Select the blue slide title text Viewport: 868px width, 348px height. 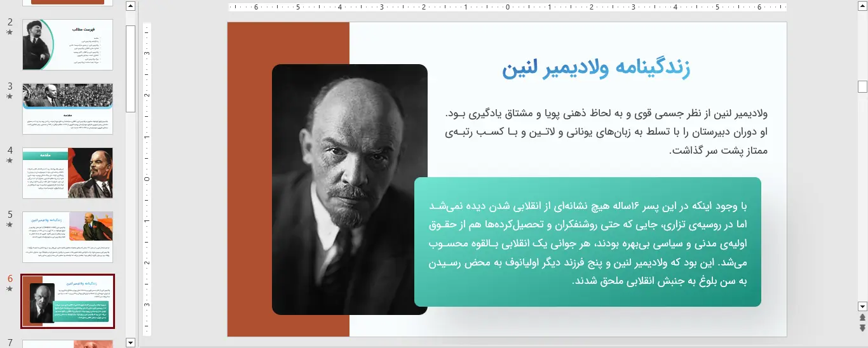(x=597, y=69)
